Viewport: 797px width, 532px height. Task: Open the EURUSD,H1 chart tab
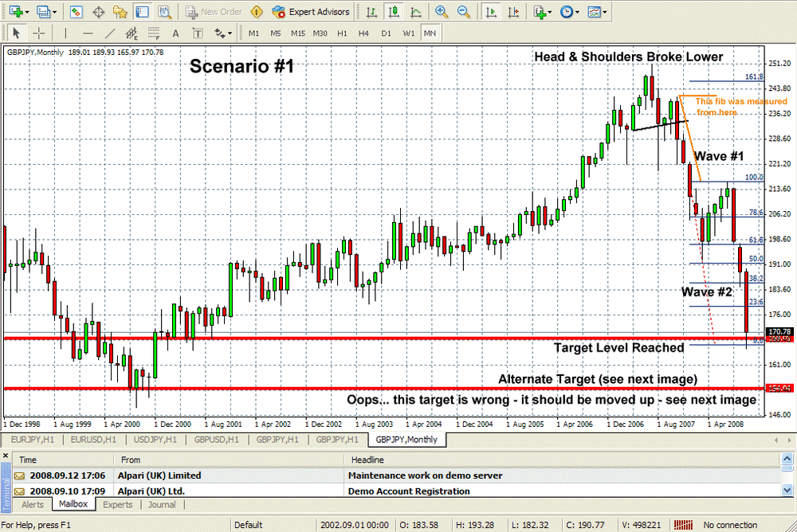pos(93,440)
